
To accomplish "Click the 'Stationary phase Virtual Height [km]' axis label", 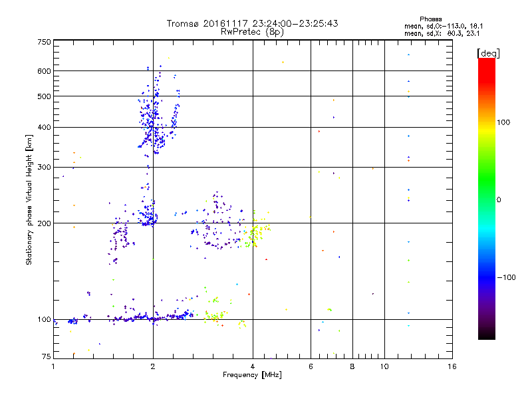I will point(29,199).
